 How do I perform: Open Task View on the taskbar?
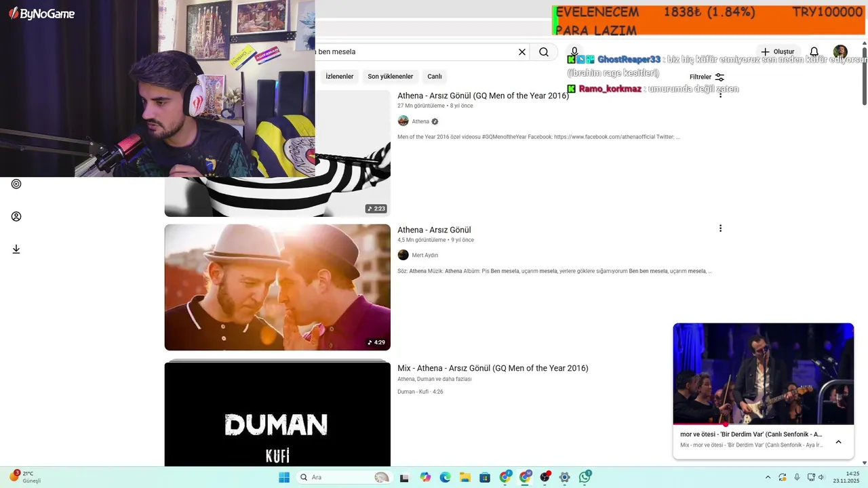coord(405,477)
